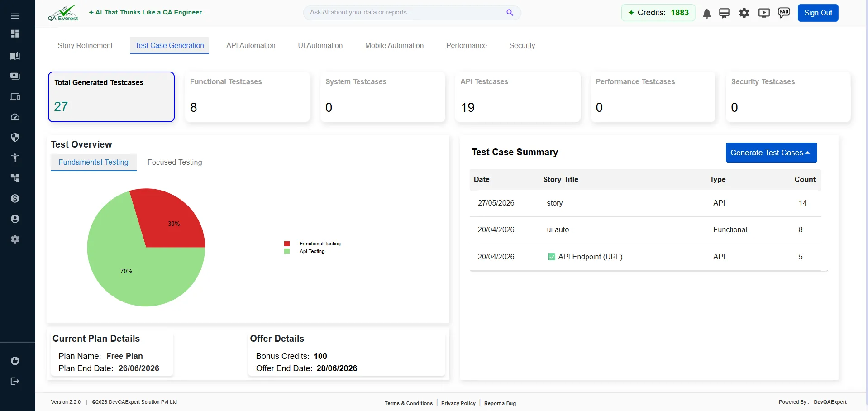
Task: Toggle the API Endpoint (URL) green checkbox
Action: (x=552, y=257)
